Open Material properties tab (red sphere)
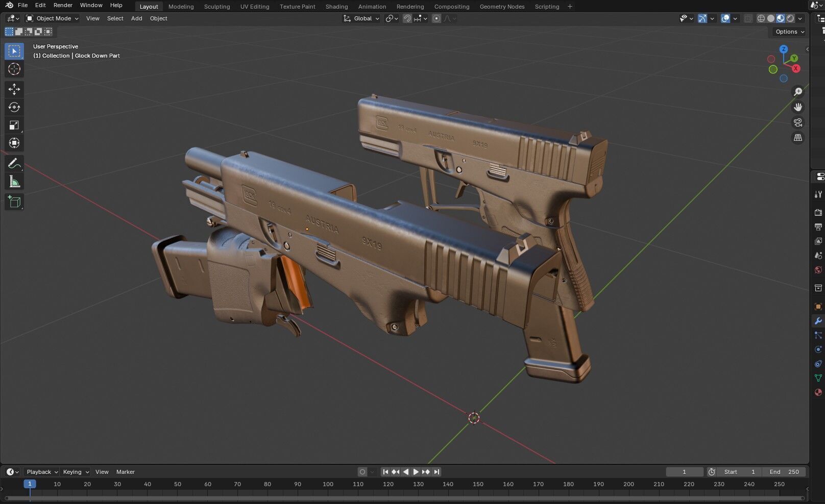 click(x=818, y=392)
